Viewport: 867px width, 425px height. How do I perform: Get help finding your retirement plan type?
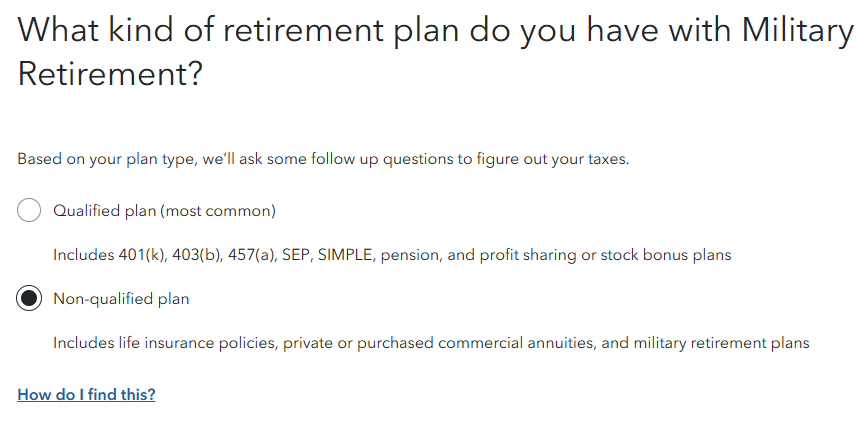tap(86, 394)
